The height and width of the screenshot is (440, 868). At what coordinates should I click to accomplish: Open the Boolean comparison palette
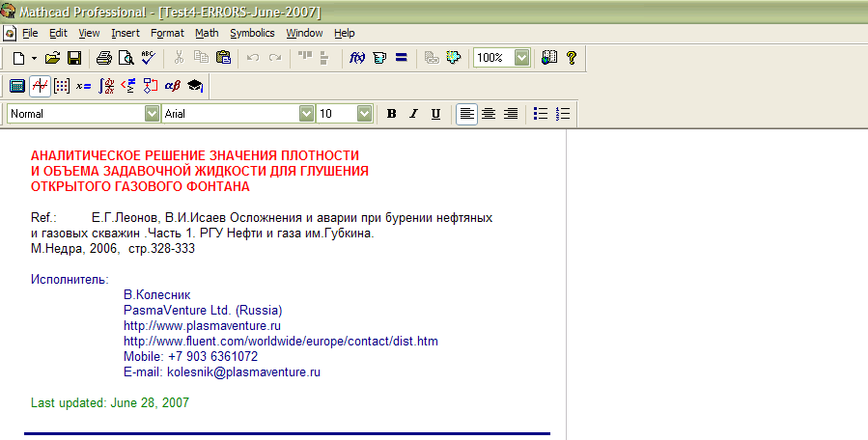tap(128, 86)
